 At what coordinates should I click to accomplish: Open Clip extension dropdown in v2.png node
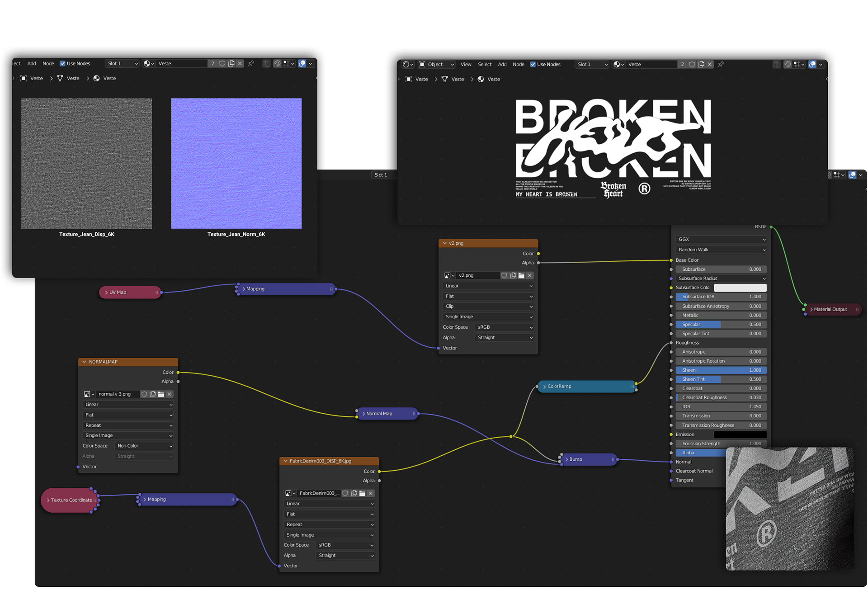488,307
